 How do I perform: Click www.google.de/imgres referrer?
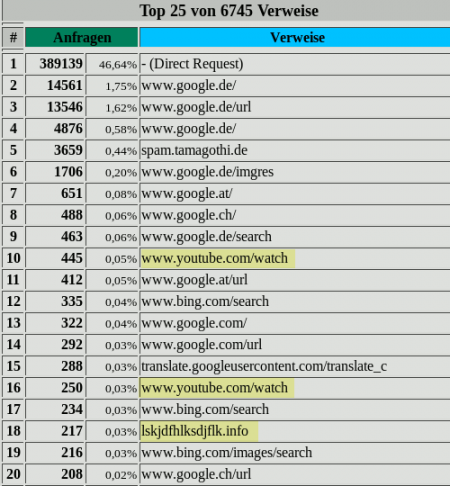[x=207, y=172]
